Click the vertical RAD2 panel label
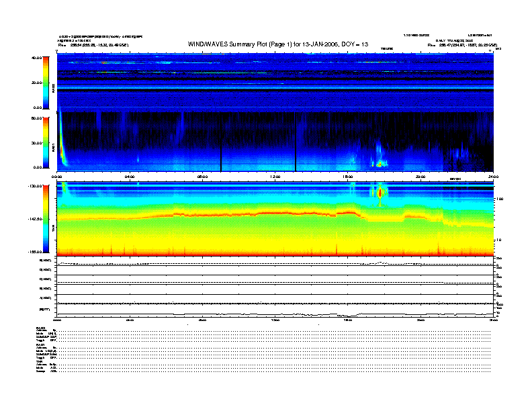 pyautogui.click(x=53, y=89)
